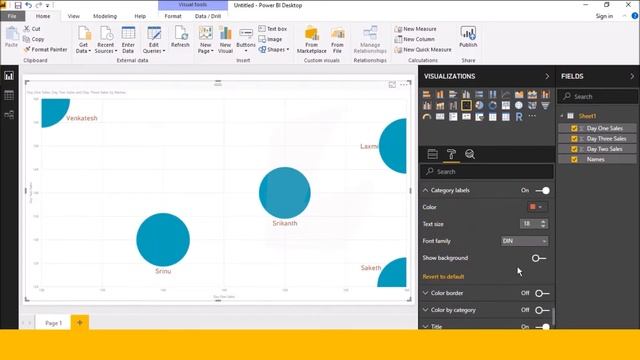Choose the Stacked bar chart visualization
Viewport: 640px width, 360px height.
pyautogui.click(x=427, y=94)
